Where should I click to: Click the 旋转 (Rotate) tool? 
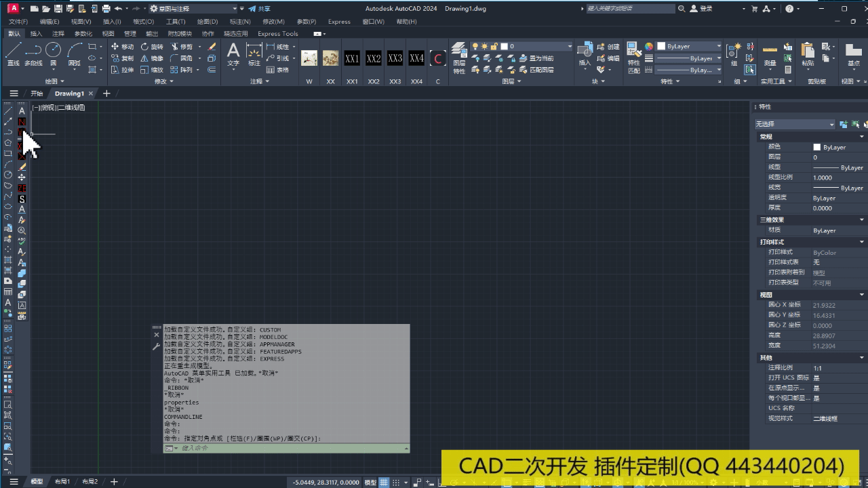(152, 47)
